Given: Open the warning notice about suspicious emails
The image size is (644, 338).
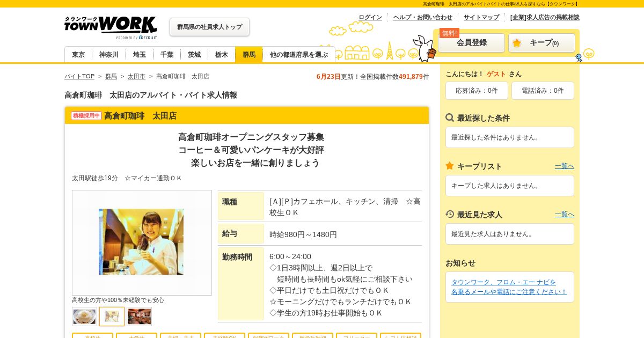Looking at the screenshot, I should [509, 287].
